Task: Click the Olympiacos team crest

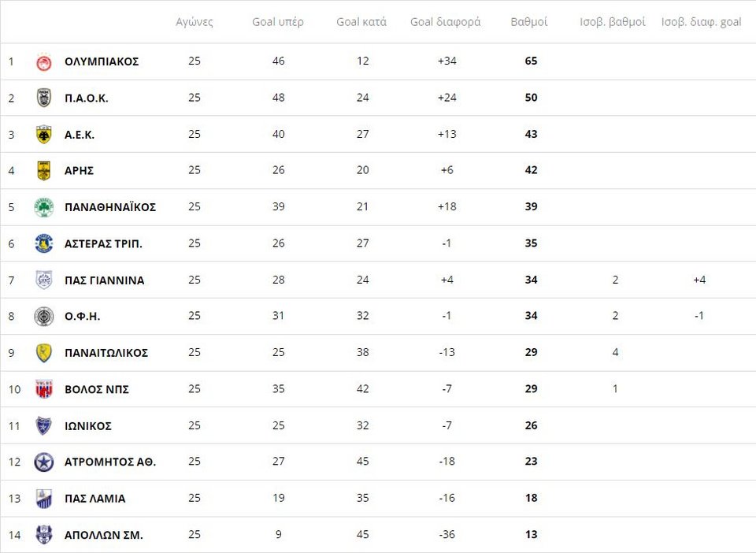Action: [x=44, y=62]
